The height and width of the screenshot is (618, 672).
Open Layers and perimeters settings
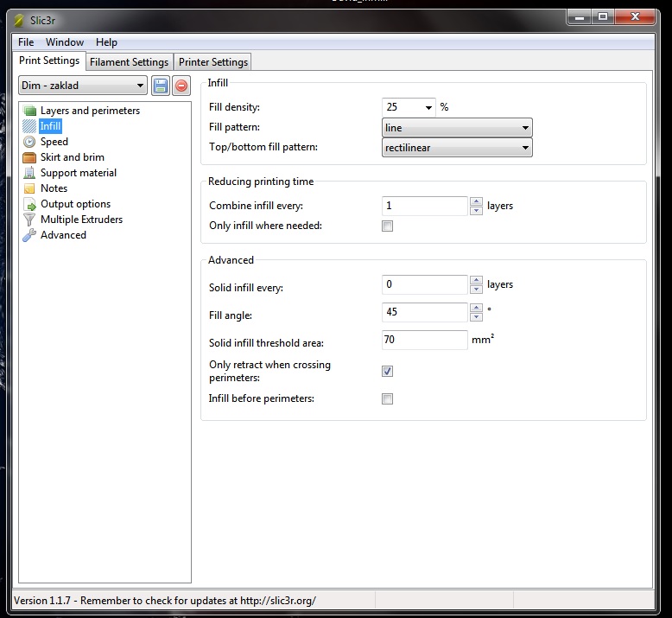pos(90,111)
